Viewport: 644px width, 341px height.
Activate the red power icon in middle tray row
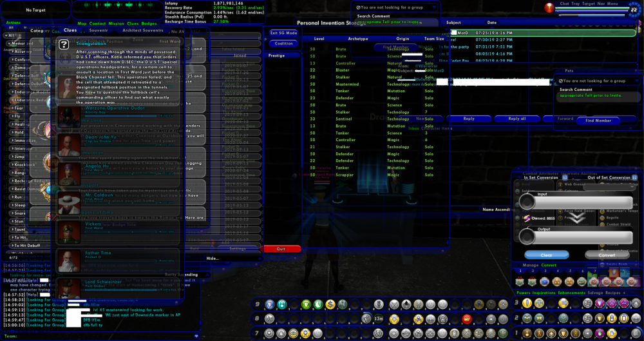(x=466, y=319)
